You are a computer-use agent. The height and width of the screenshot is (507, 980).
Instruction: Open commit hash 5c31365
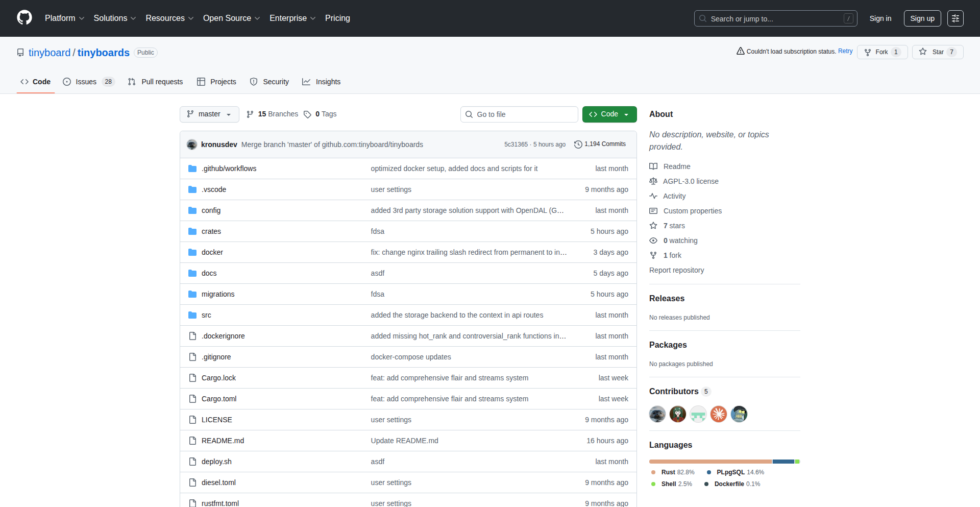[x=516, y=144]
